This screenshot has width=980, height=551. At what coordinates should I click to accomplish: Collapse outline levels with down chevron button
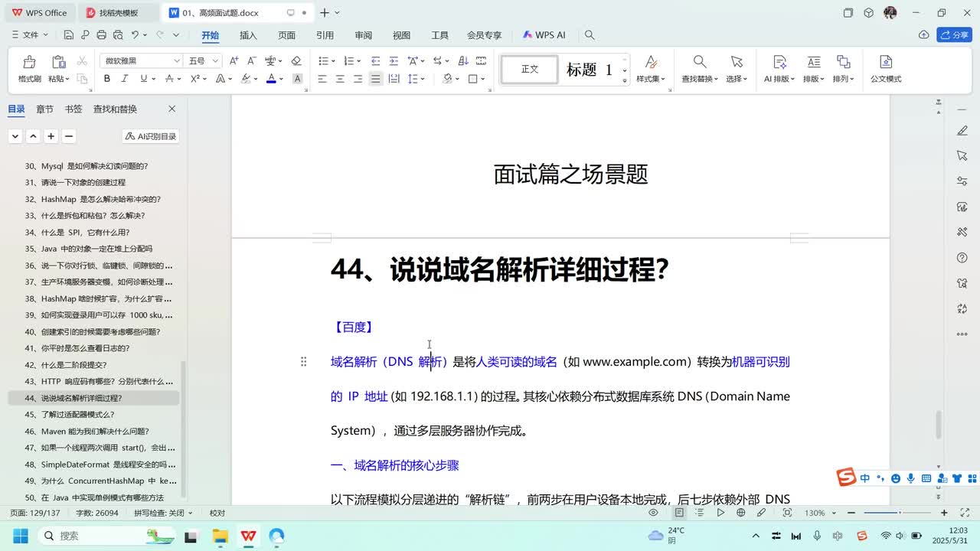tap(15, 136)
